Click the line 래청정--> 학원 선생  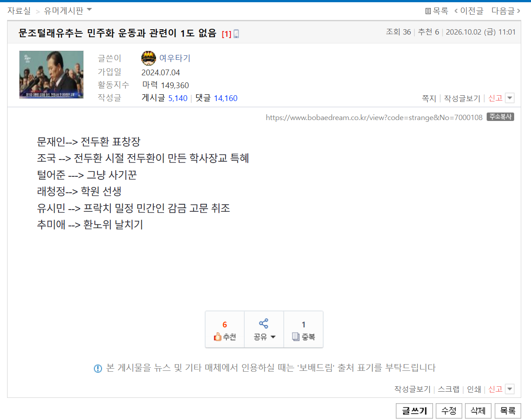coord(79,191)
